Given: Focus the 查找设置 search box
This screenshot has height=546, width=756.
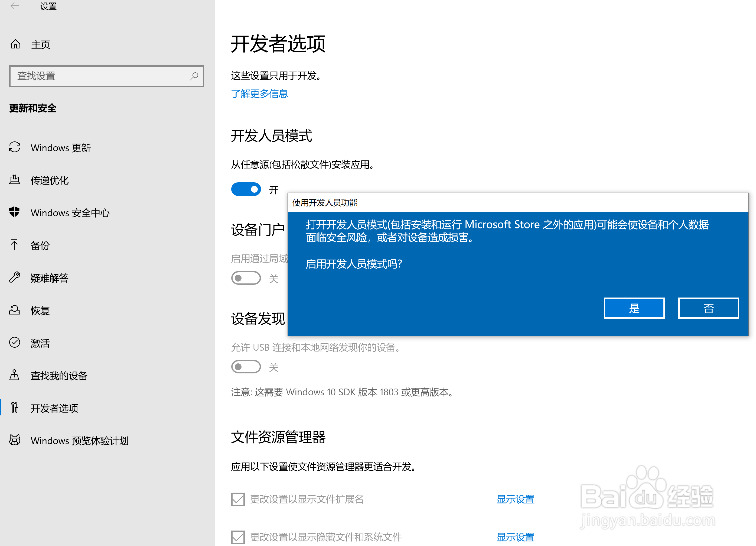Looking at the screenshot, I should [107, 76].
